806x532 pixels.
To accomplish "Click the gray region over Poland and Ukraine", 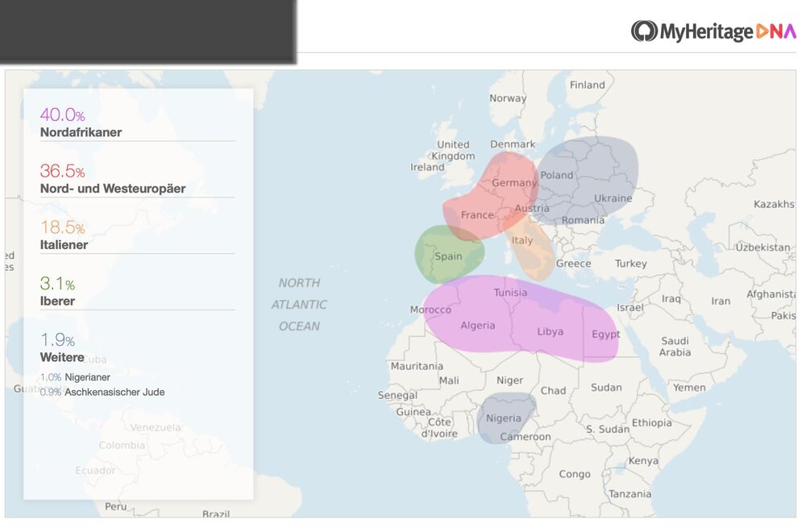I will pos(588,177).
